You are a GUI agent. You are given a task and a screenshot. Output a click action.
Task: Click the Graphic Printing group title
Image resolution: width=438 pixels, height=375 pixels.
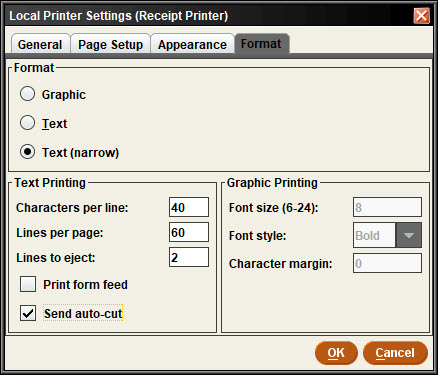click(272, 183)
